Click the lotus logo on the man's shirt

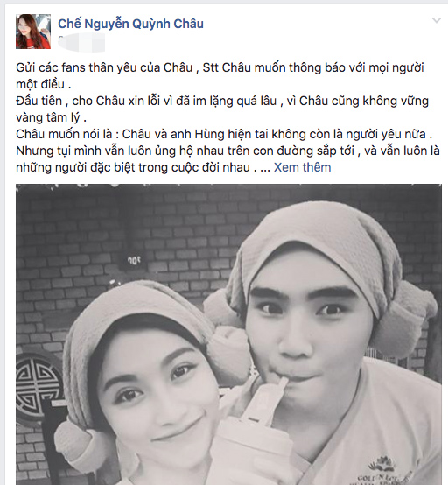click(382, 465)
